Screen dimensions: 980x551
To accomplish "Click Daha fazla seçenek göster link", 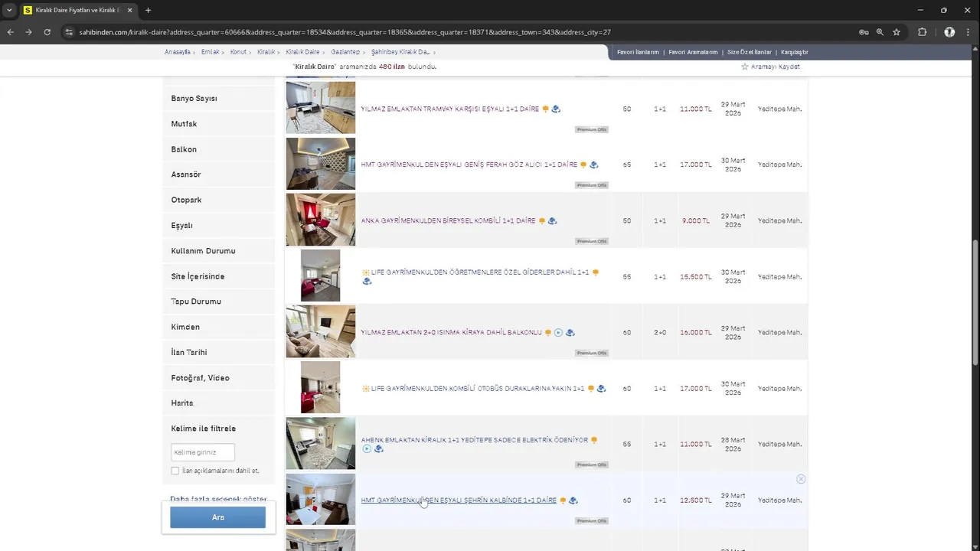I will click(x=218, y=499).
